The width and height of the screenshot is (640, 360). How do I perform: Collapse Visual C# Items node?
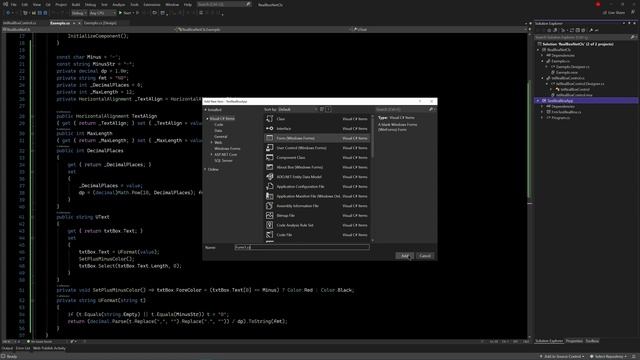coord(207,119)
